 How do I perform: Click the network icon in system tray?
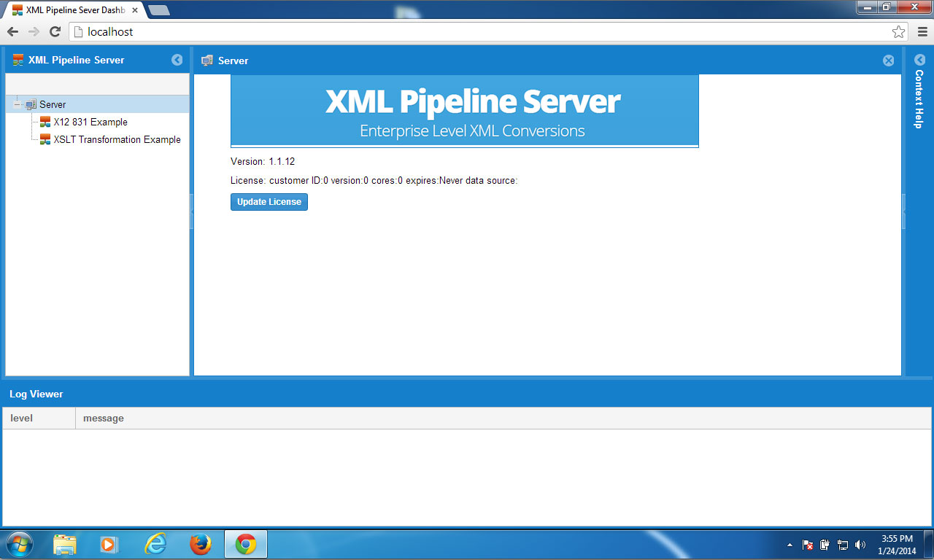843,545
